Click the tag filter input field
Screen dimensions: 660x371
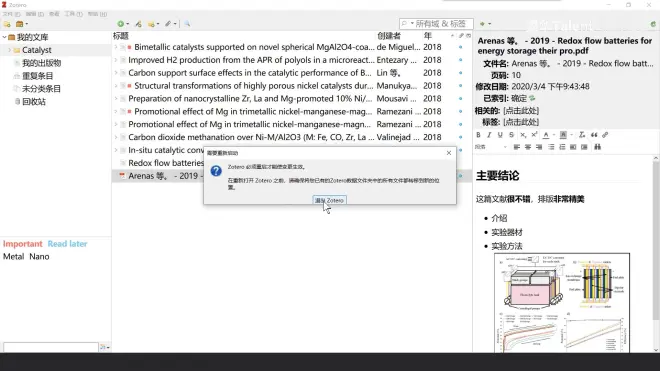(51, 347)
